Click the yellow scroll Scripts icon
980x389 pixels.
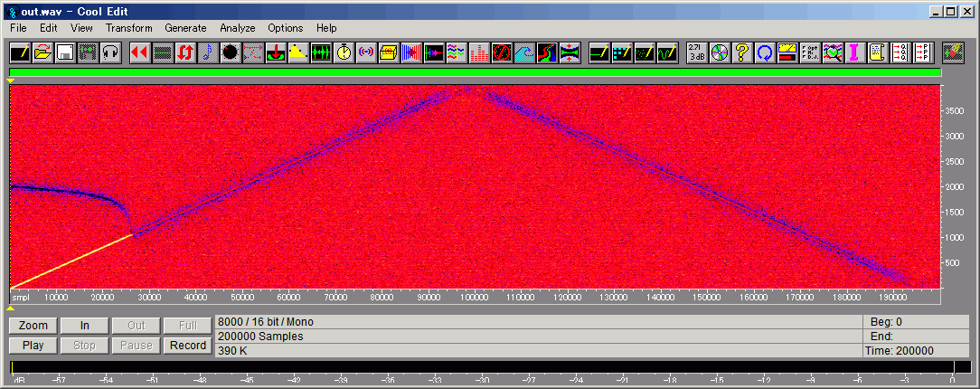click(x=878, y=52)
